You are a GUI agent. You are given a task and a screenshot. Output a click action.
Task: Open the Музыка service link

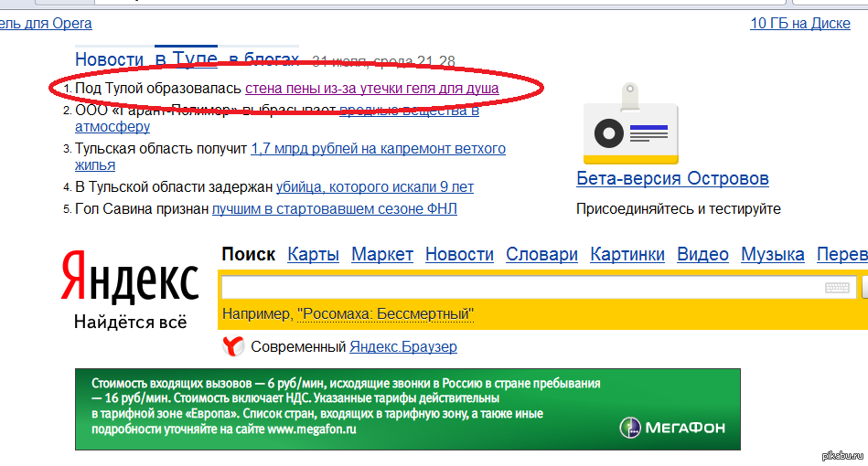(772, 255)
